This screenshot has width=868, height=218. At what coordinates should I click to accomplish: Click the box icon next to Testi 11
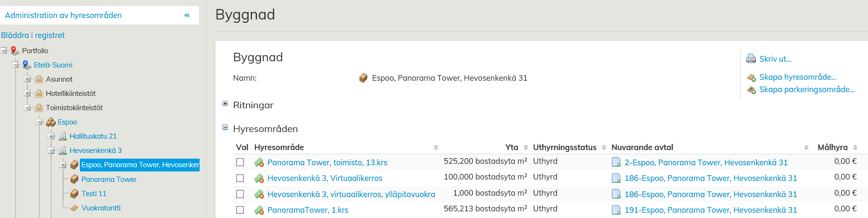point(74,194)
